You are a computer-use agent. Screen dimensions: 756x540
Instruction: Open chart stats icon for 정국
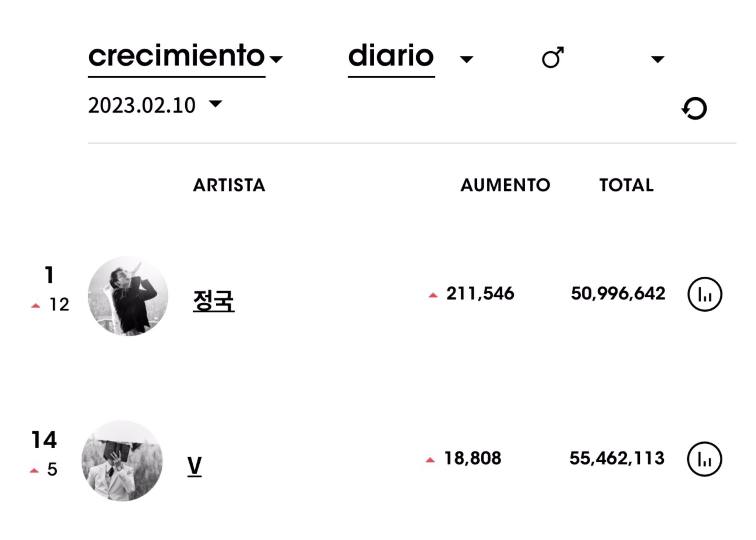(704, 294)
